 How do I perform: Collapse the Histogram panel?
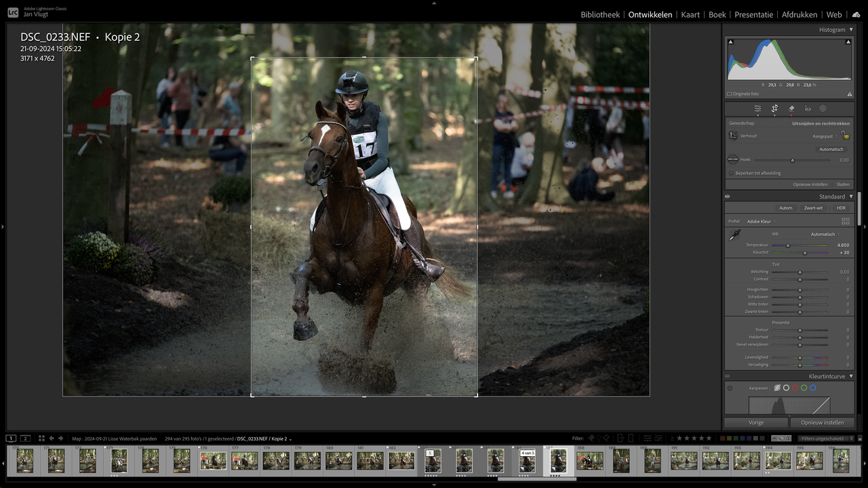click(x=851, y=30)
